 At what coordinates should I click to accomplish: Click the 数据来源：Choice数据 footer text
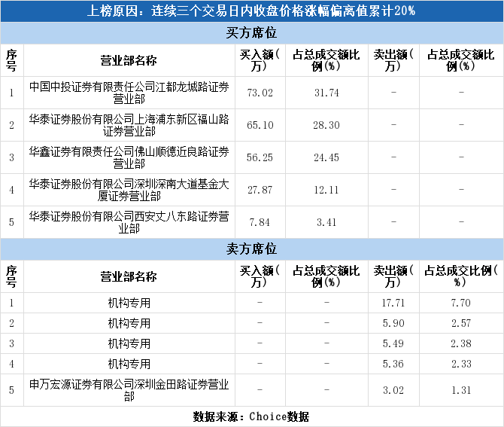[251, 416]
